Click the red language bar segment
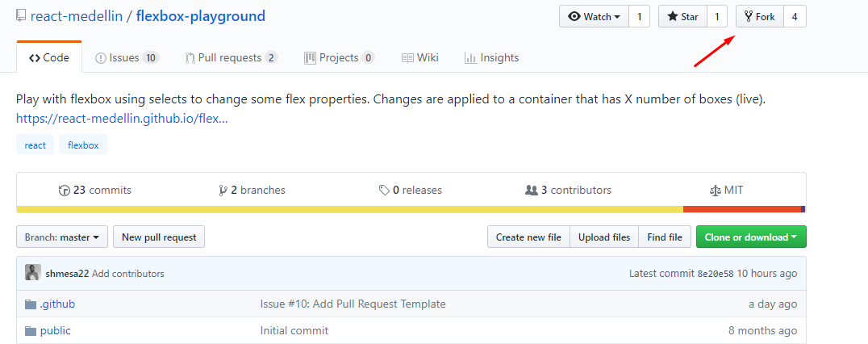This screenshot has width=868, height=344. 742,209
